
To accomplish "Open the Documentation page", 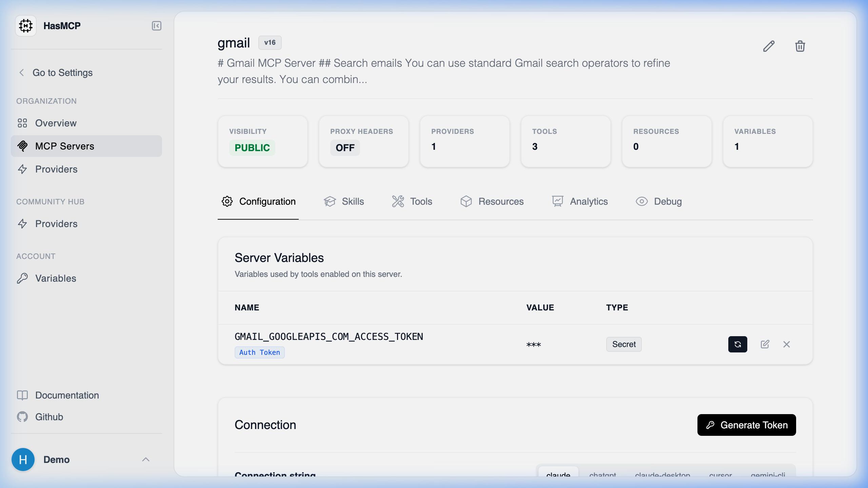I will tap(67, 395).
